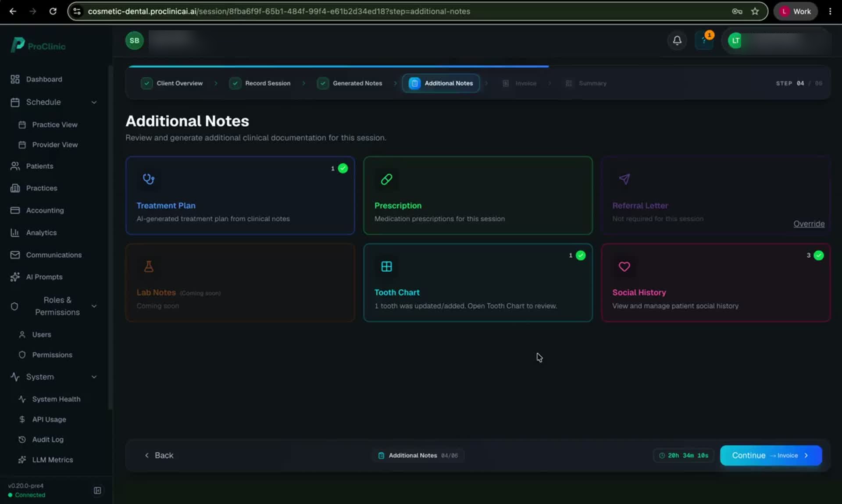Click the AI Prompts sparkle icon
The width and height of the screenshot is (842, 504).
point(15,277)
